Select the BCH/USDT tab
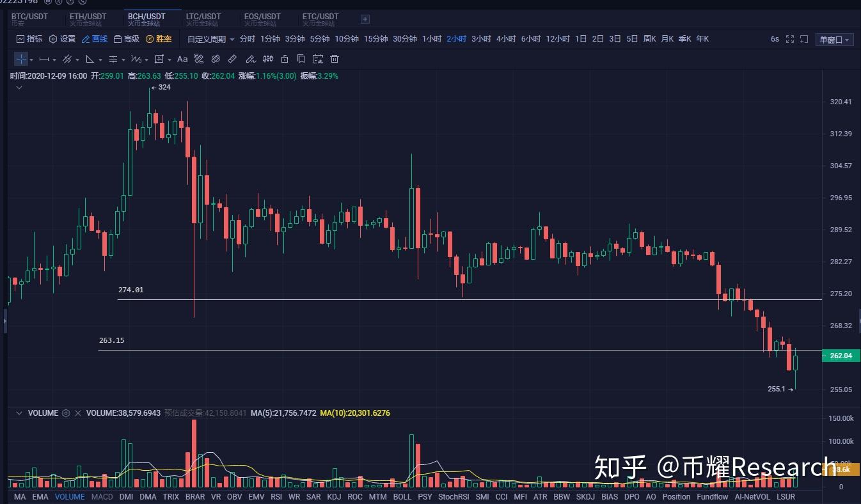Image resolution: width=861 pixels, height=504 pixels. (x=146, y=19)
